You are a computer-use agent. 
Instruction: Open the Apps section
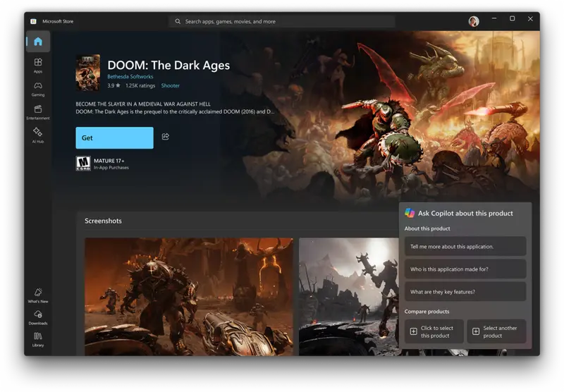tap(38, 66)
